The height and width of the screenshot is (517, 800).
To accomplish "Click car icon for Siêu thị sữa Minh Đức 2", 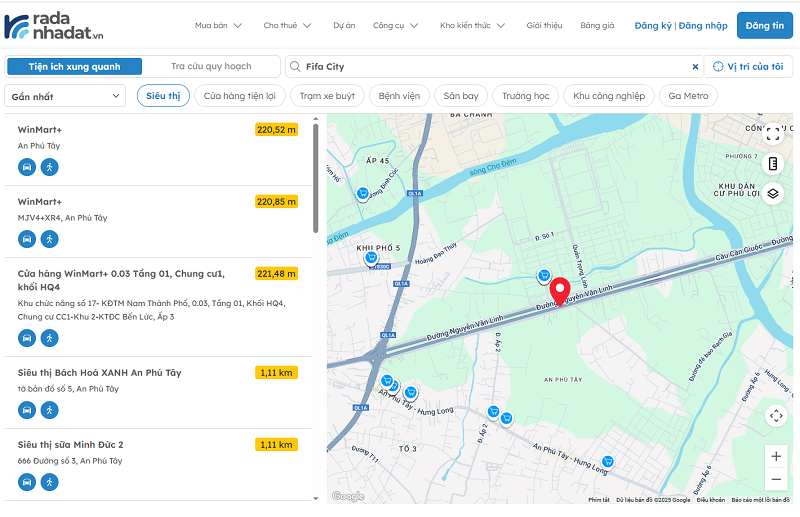I will 27,482.
